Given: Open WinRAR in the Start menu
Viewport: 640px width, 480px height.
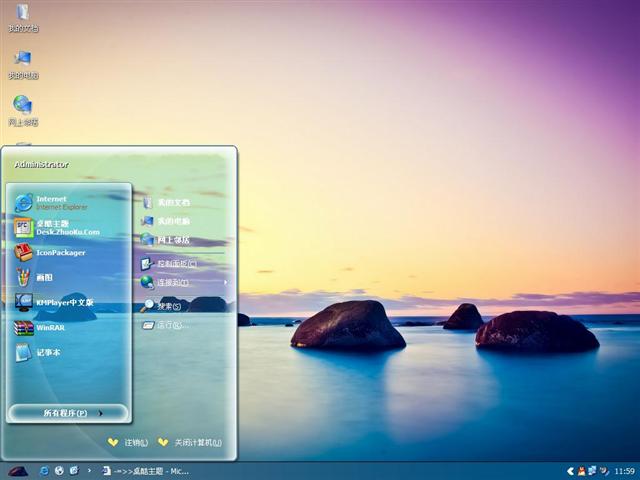Looking at the screenshot, I should tap(50, 327).
